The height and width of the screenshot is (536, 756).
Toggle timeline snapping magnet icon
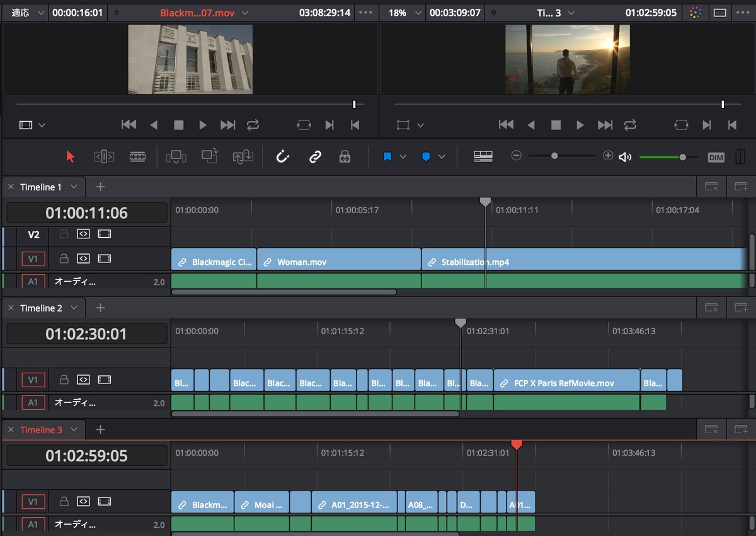click(x=282, y=156)
